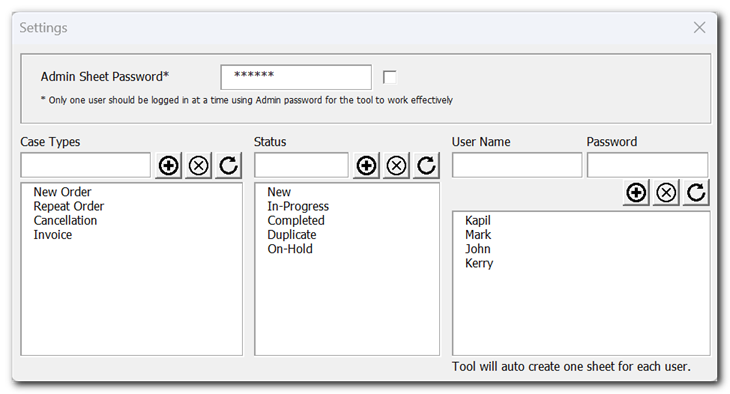
Task: Delete selected user with X icon
Action: pyautogui.click(x=666, y=192)
